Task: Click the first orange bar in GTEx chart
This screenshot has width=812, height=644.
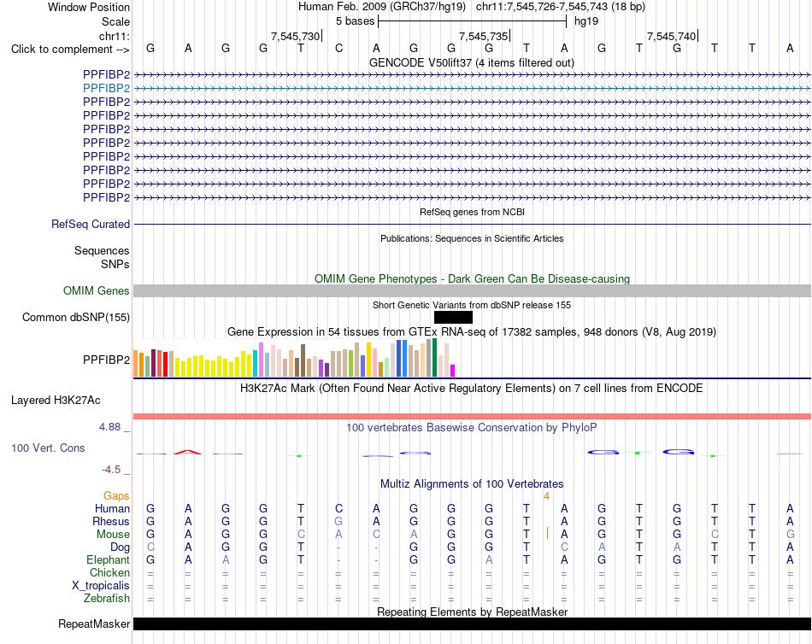Action: 136,363
